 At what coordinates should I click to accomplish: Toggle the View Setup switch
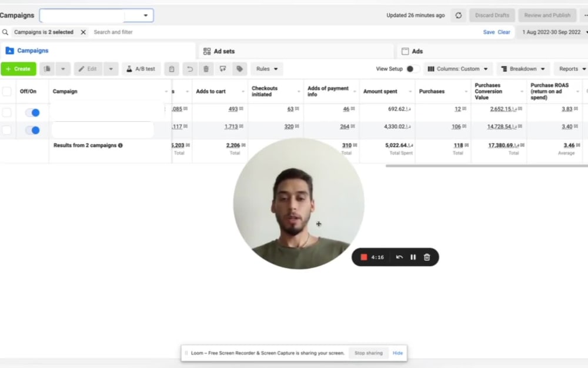tap(413, 69)
